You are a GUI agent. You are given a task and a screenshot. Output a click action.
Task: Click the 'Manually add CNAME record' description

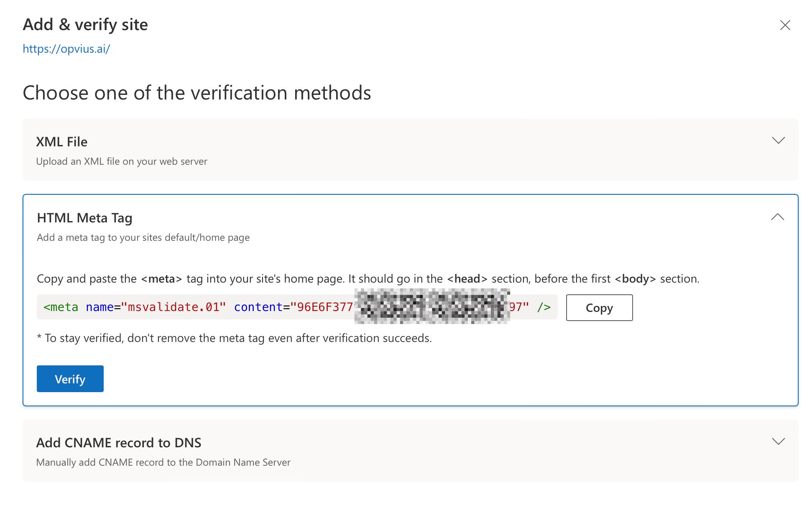[163, 462]
